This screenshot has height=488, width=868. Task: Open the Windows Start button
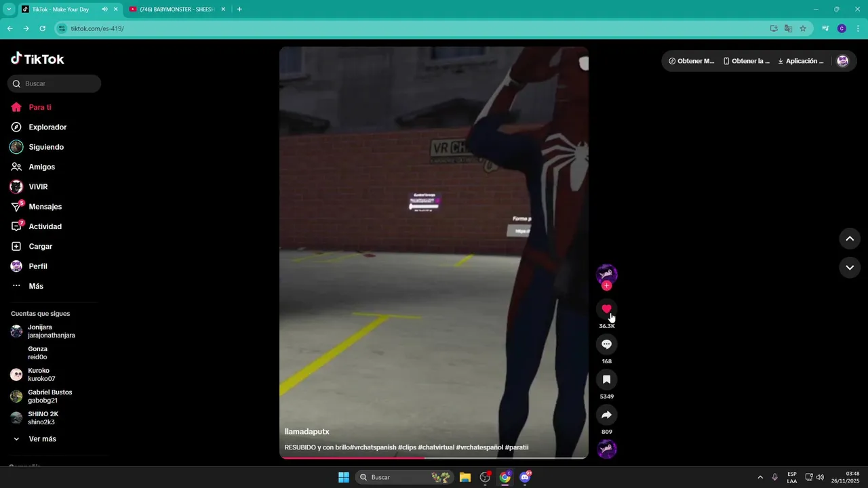(344, 477)
